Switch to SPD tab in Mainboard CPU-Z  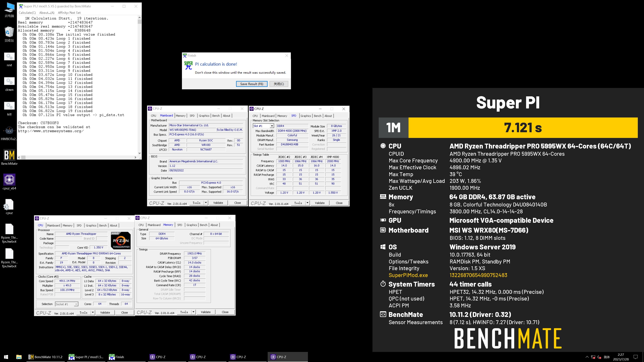(x=192, y=116)
